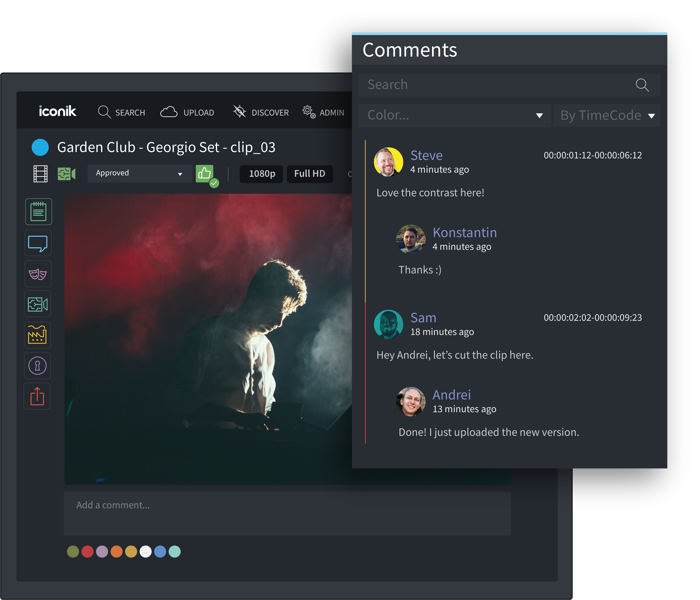Open Steve's user name link
700x600 pixels.
[x=426, y=156]
